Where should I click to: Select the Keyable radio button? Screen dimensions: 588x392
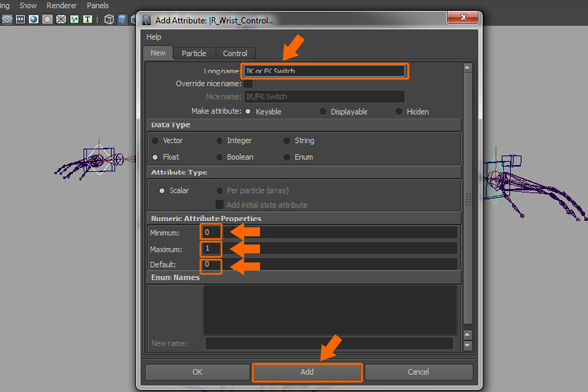coord(248,111)
